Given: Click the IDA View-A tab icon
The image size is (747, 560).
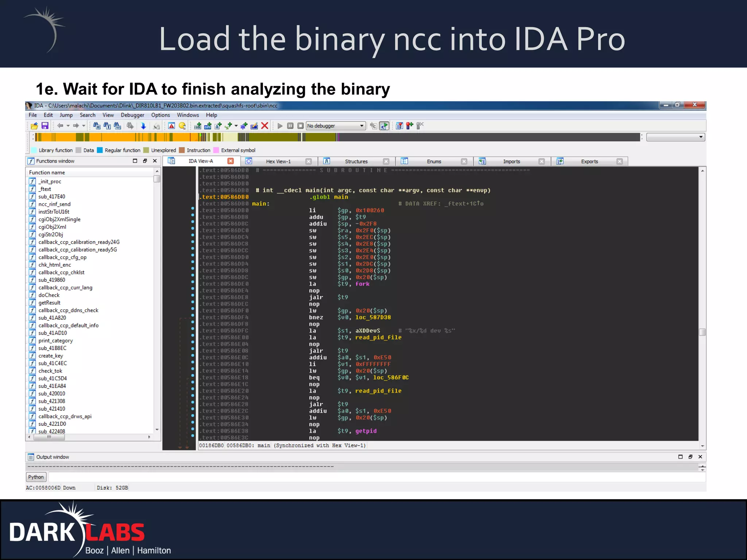Looking at the screenshot, I should click(171, 161).
